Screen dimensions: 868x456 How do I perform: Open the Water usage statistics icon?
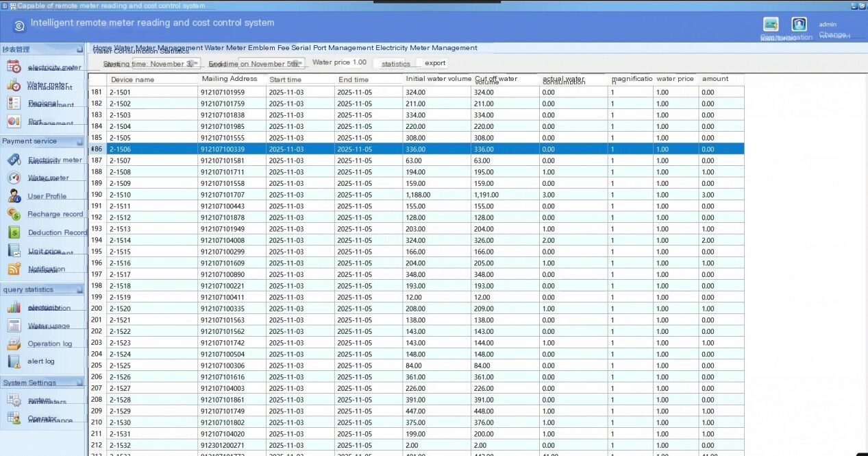[14, 326]
